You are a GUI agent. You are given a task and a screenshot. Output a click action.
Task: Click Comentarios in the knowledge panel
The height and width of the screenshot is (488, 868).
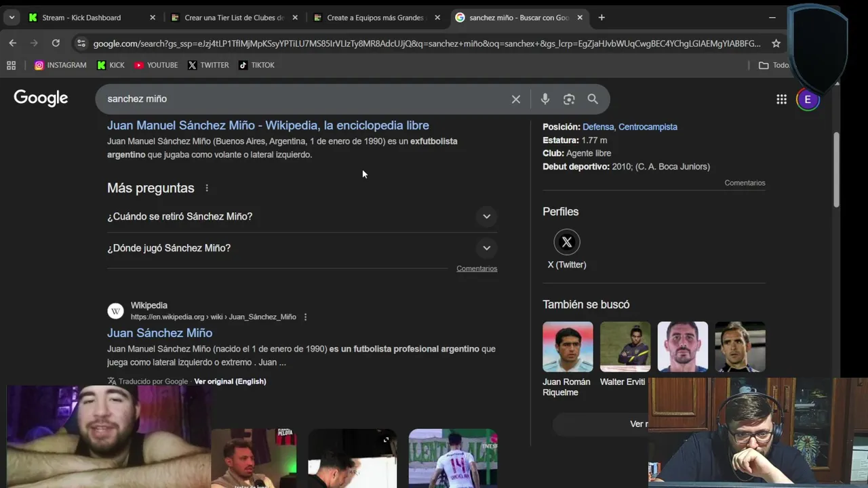(745, 183)
